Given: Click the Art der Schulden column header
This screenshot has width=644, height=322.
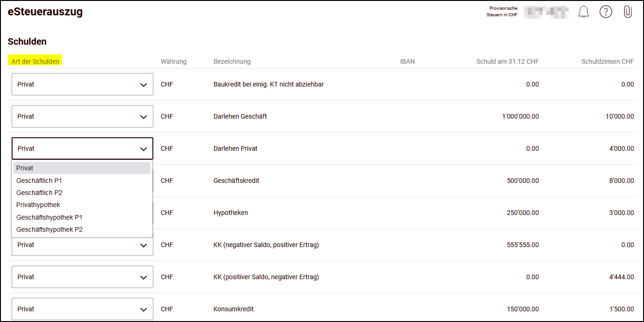Looking at the screenshot, I should (36, 61).
